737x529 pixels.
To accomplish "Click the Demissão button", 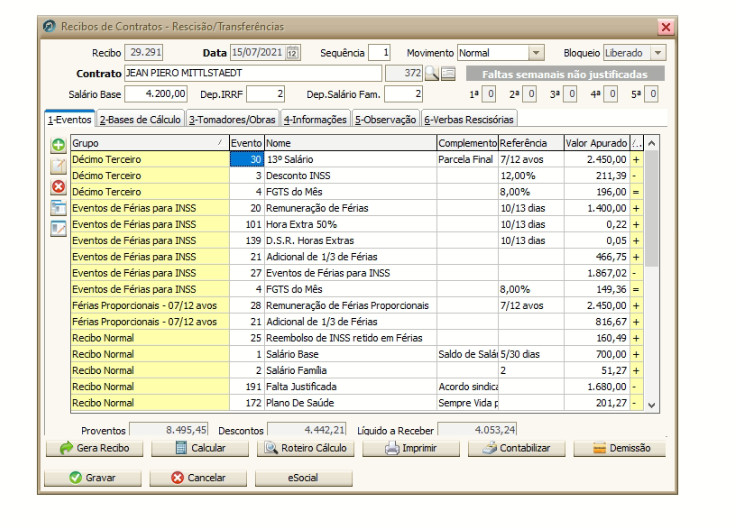I will (x=619, y=448).
